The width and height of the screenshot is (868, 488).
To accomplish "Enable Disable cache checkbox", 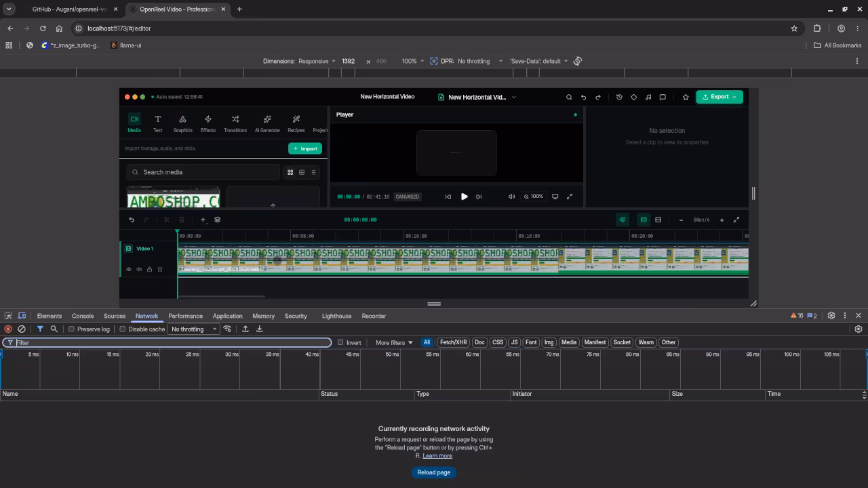I will click(123, 329).
